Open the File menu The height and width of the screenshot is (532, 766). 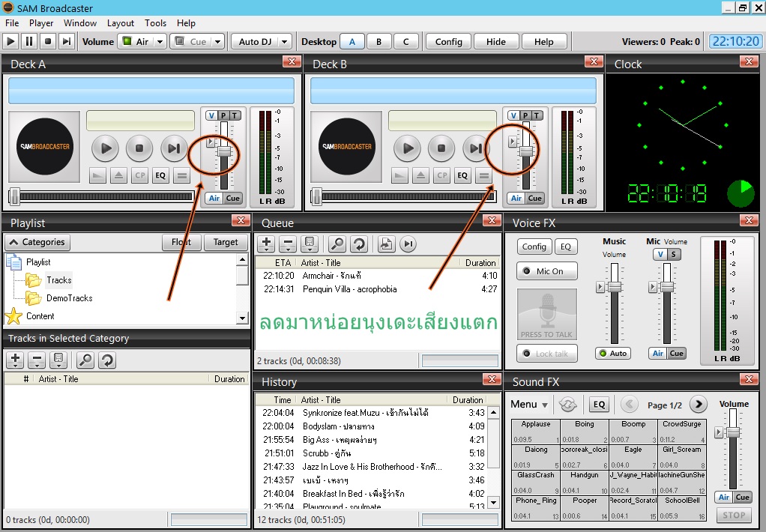[12, 23]
